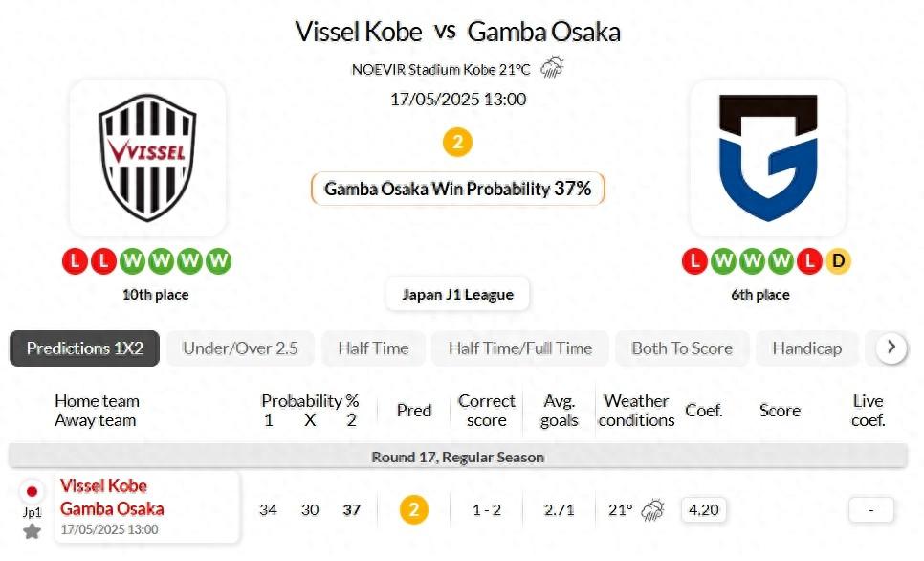924x561 pixels.
Task: Click weather icon in the match row
Action: click(653, 510)
